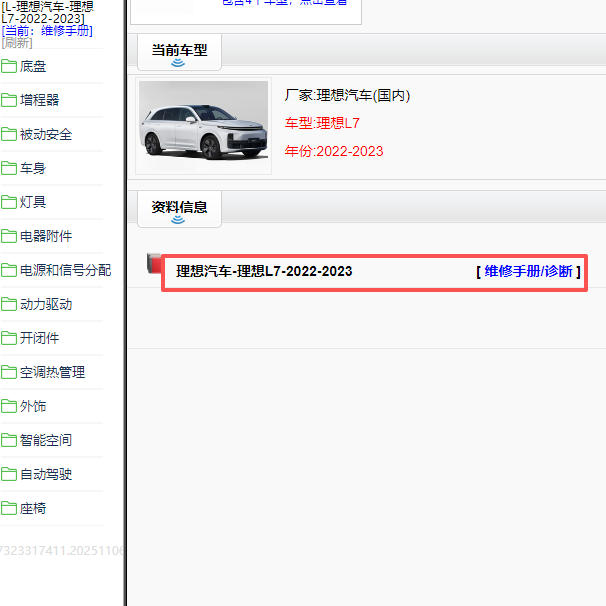Choose the 自动驾驶 folder
The image size is (606, 606).
(46, 474)
